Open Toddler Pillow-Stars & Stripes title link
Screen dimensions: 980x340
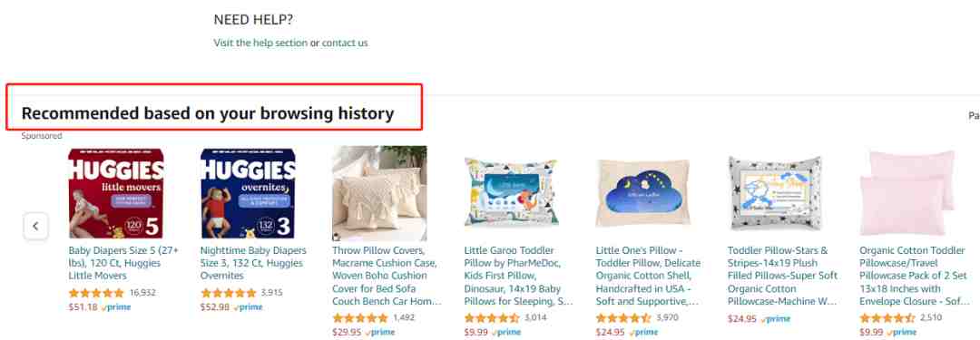coord(782,276)
